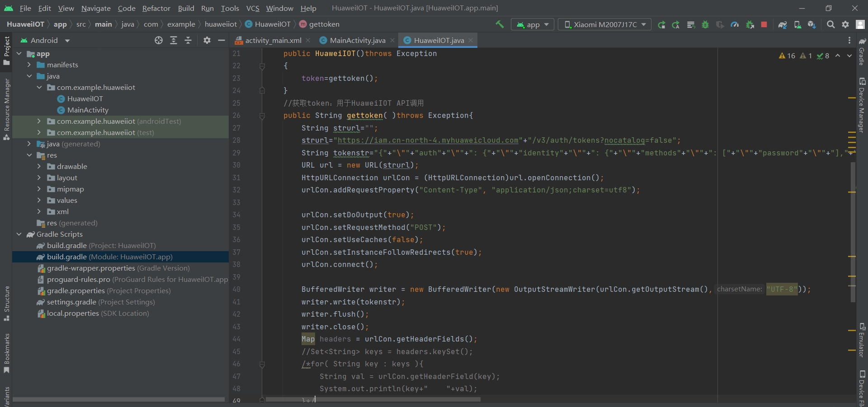The height and width of the screenshot is (407, 868).
Task: Open the IDE settings gear in toolbar
Action: coord(845,24)
